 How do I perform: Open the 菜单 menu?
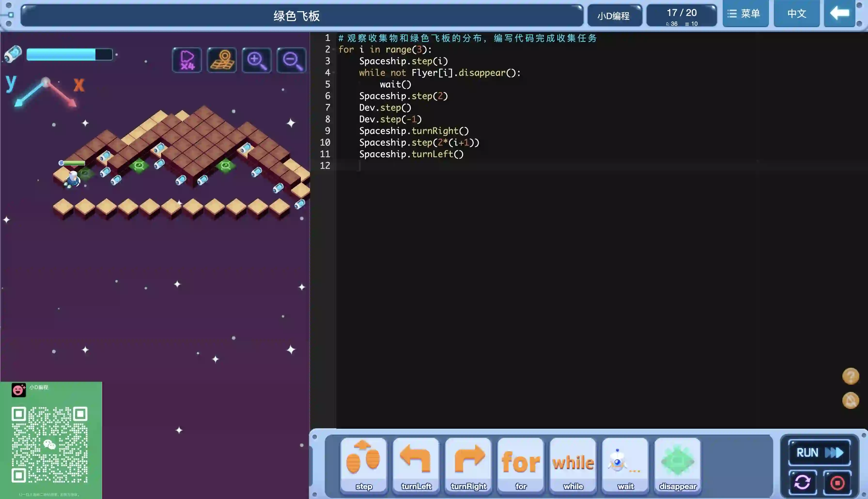point(745,14)
